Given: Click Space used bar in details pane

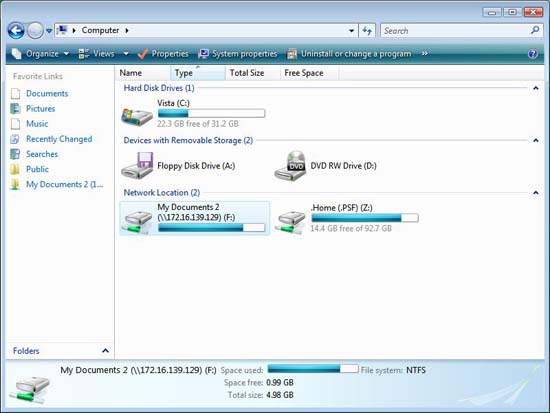Looking at the screenshot, I should tap(313, 369).
